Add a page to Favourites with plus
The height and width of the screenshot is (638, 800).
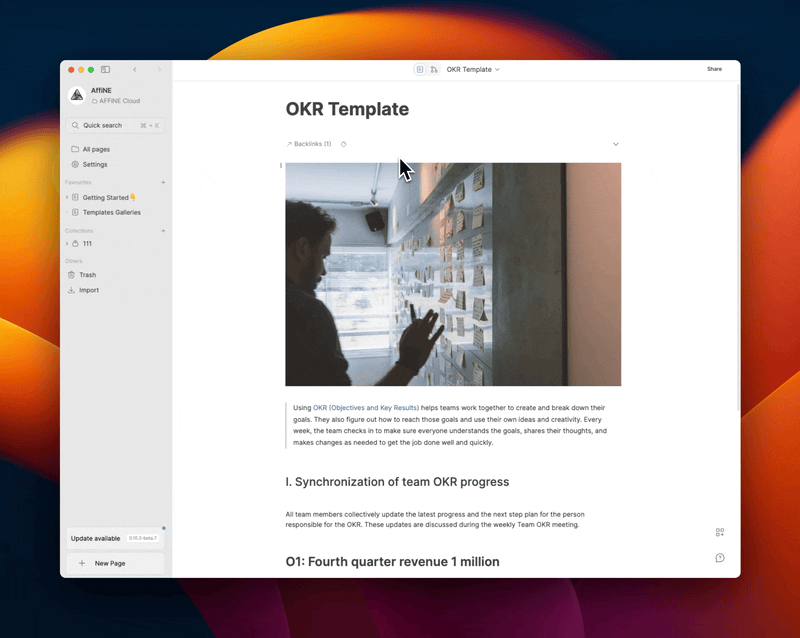click(163, 182)
